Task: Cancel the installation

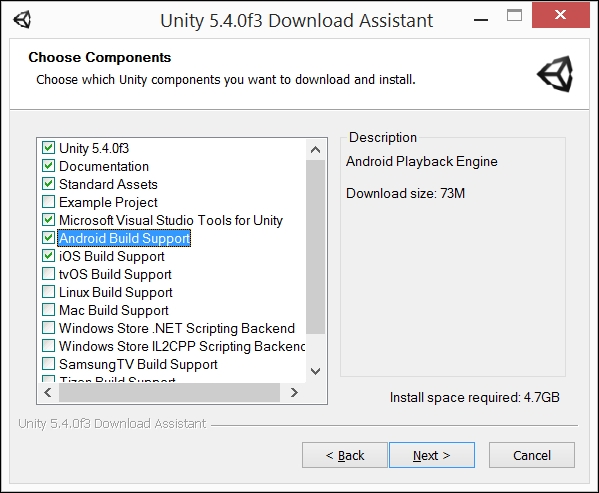Action: tap(532, 455)
